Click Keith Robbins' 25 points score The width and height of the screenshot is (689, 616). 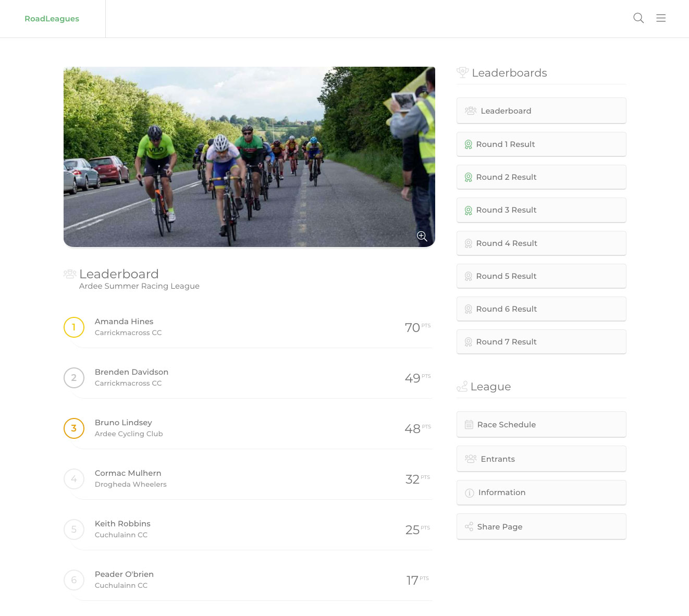[417, 529]
